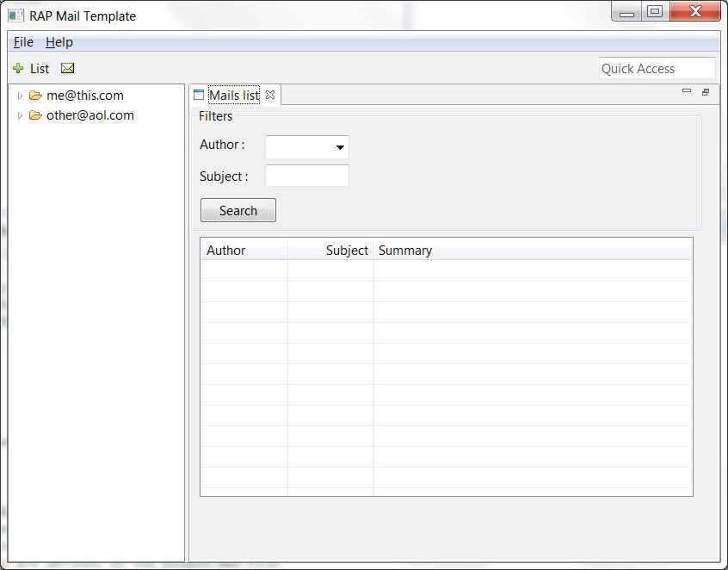This screenshot has width=728, height=570.
Task: Click the me@this.com folder icon
Action: pos(35,96)
